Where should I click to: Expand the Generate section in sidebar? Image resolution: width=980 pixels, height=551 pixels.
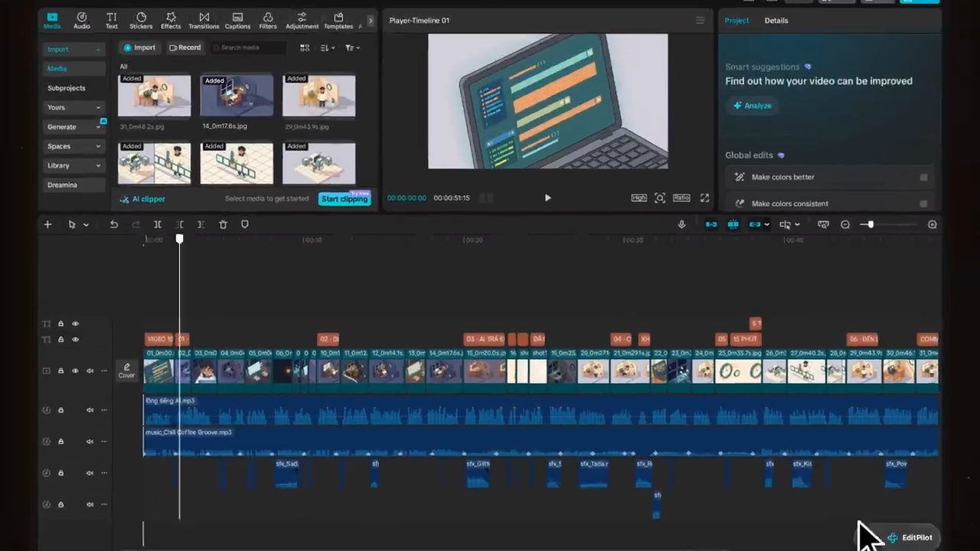point(98,127)
